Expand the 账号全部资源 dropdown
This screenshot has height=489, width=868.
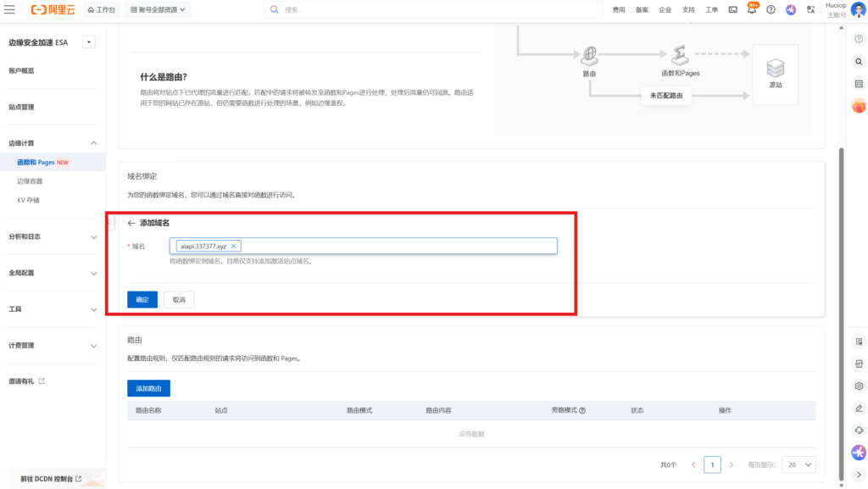tap(159, 10)
